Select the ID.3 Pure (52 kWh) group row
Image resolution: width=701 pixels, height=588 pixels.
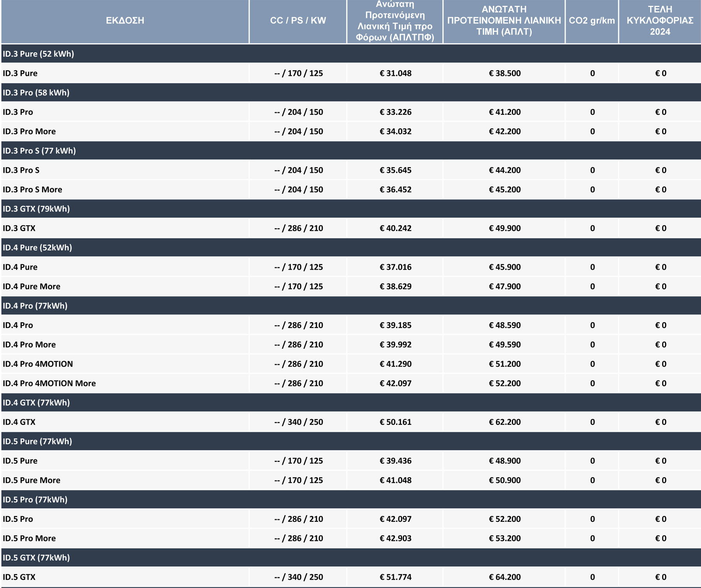351,54
